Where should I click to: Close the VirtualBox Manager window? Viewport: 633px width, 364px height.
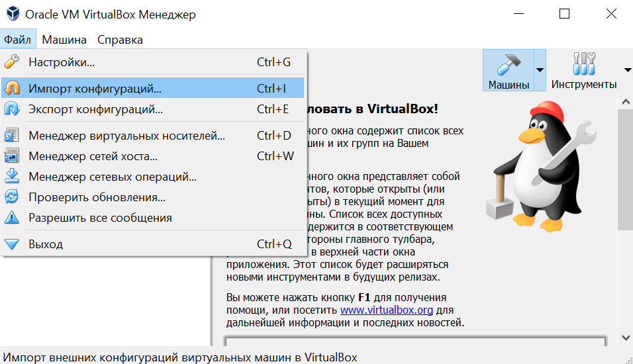pos(611,14)
